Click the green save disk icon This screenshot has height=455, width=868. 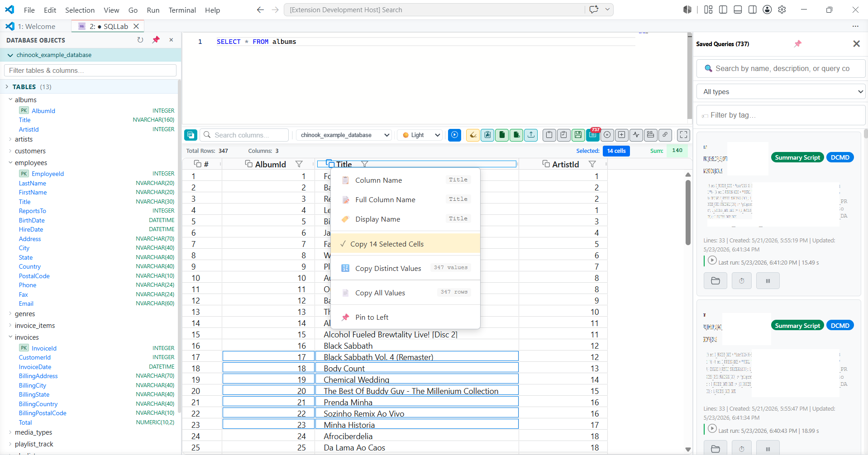(578, 135)
